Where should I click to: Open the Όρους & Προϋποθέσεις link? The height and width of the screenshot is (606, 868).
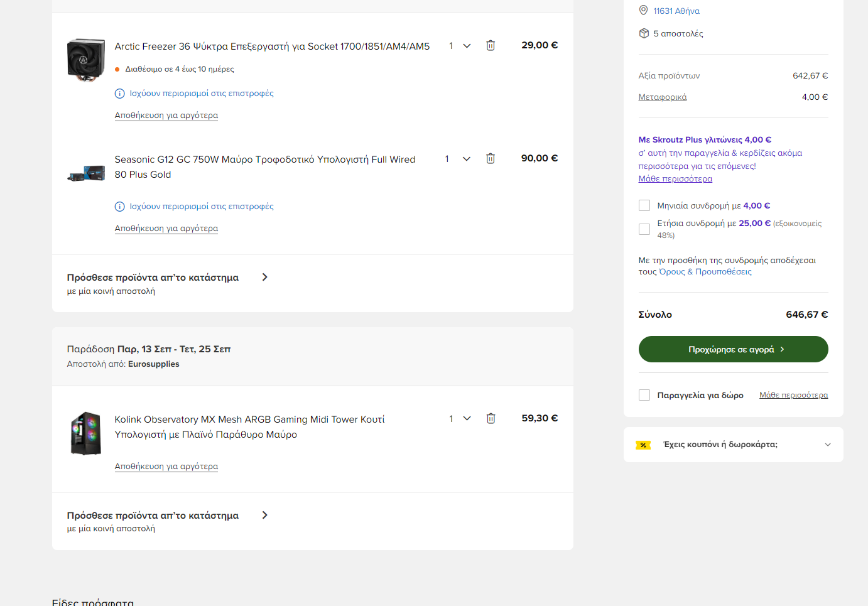point(705,272)
